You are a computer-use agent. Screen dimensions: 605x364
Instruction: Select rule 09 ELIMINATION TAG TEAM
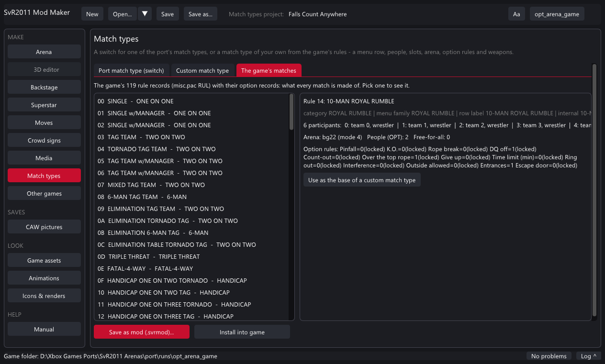coord(191,209)
